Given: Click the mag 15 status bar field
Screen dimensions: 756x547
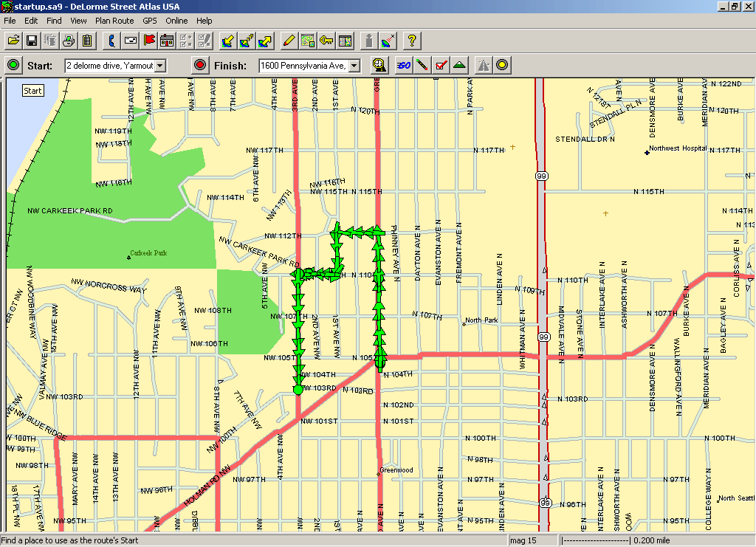Looking at the screenshot, I should tap(533, 540).
